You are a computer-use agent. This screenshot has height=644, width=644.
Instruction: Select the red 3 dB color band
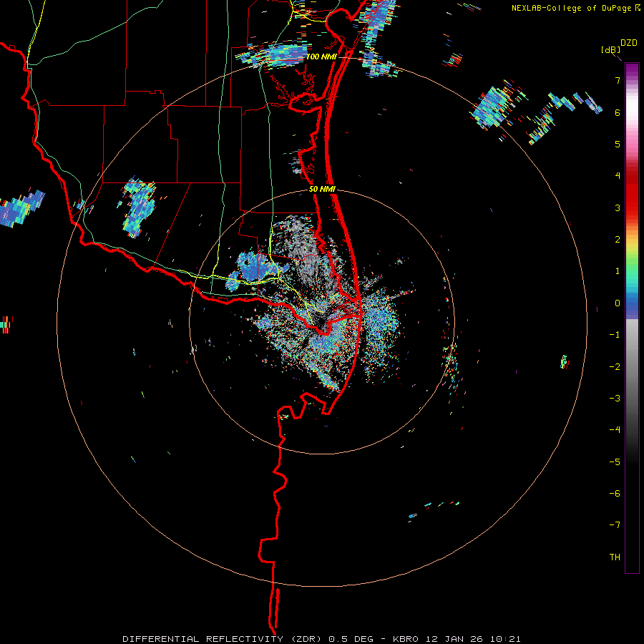(x=632, y=208)
